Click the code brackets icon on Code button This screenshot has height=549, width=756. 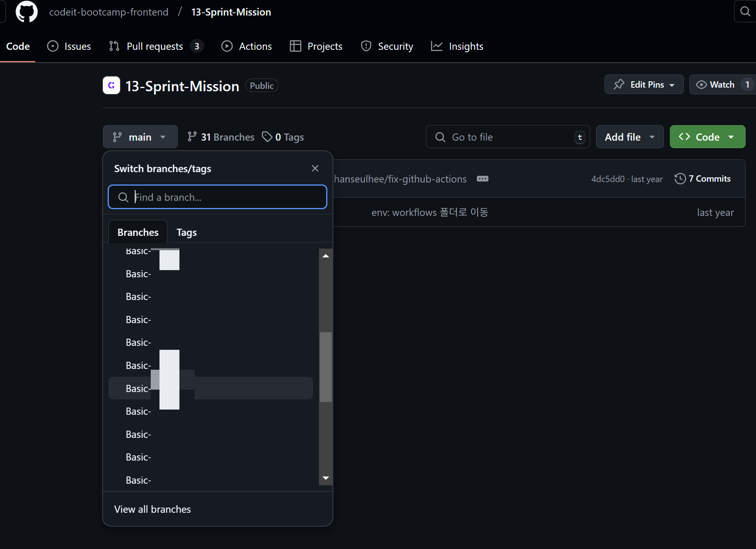(684, 137)
